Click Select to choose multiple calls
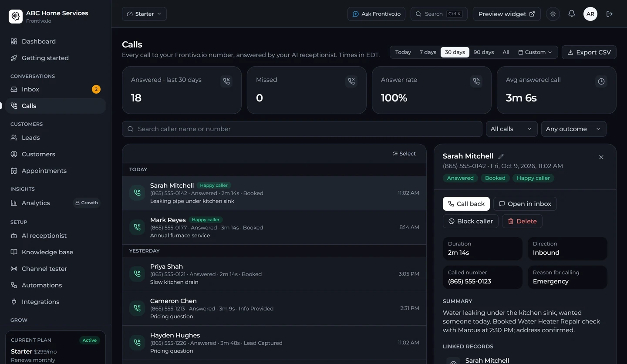627x364 pixels. pos(404,154)
